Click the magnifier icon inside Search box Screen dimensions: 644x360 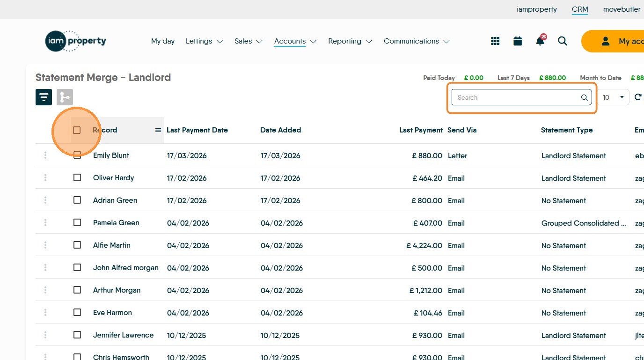pyautogui.click(x=584, y=98)
